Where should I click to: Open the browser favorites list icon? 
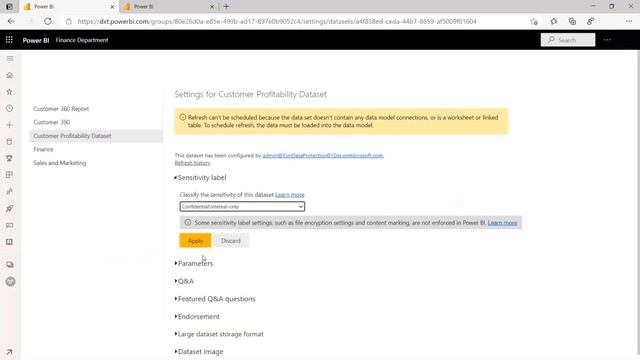[x=553, y=21]
